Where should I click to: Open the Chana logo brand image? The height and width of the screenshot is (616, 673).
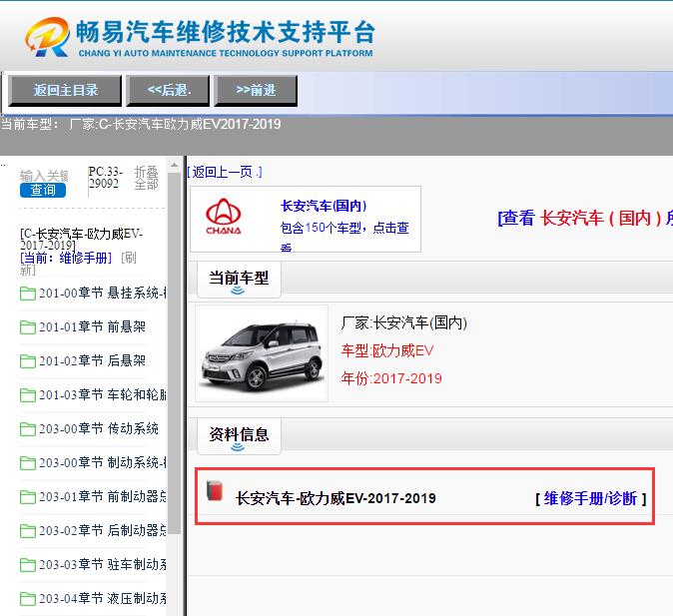point(224,217)
